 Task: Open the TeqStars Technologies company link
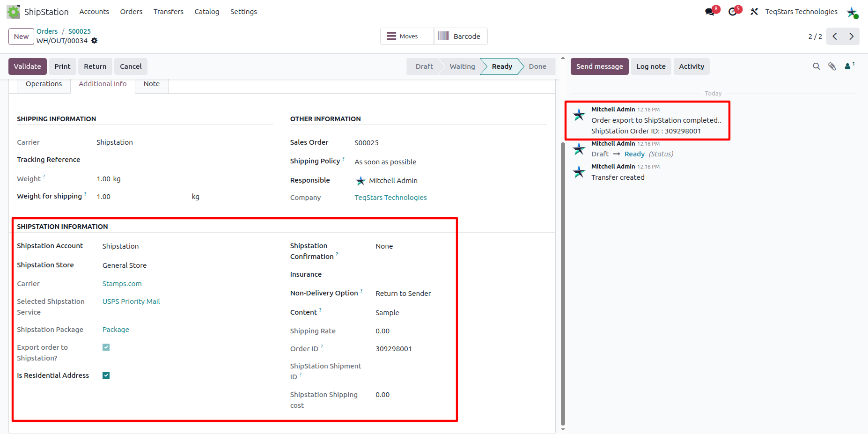click(x=390, y=198)
